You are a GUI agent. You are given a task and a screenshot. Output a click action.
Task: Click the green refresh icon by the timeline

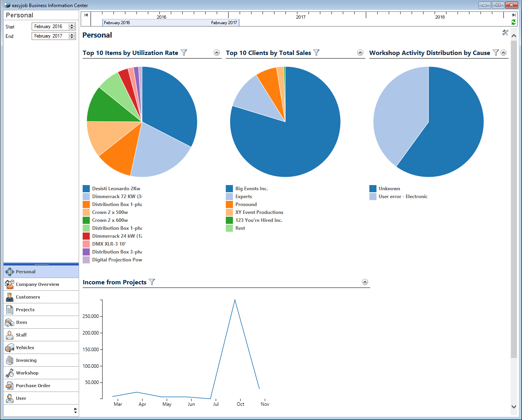pos(513,23)
